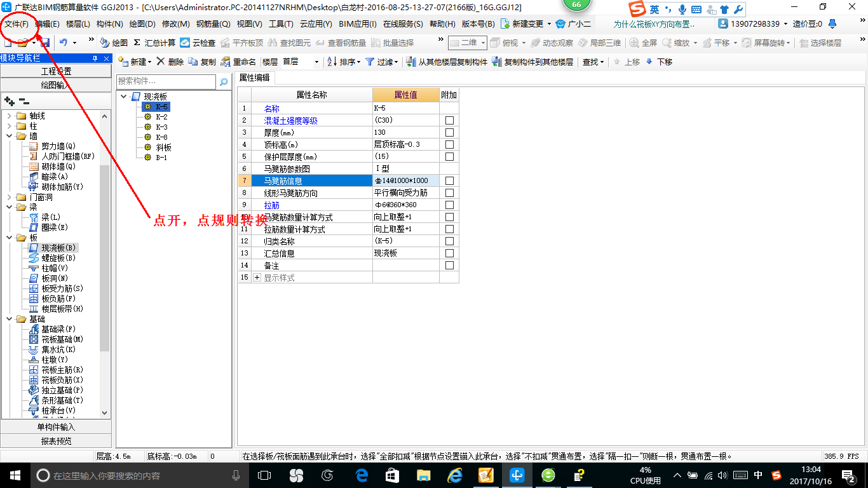
Task: Click 重命名 rename icon
Action: 238,62
